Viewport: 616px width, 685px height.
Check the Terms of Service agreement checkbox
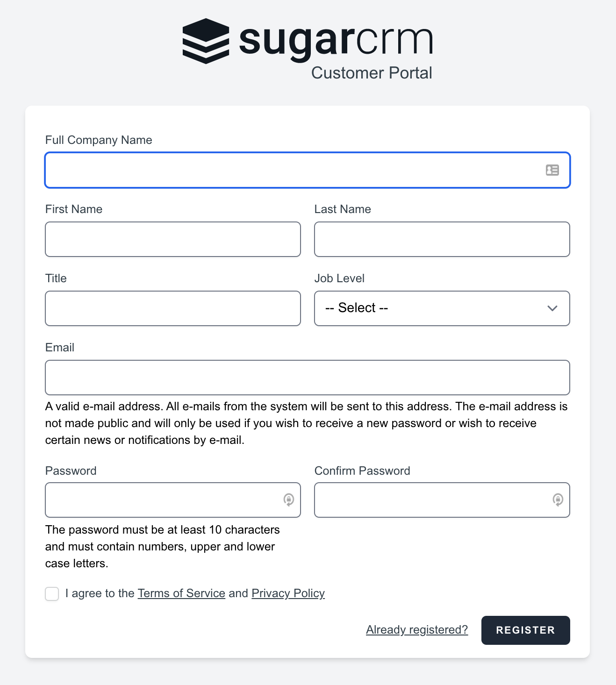[52, 594]
